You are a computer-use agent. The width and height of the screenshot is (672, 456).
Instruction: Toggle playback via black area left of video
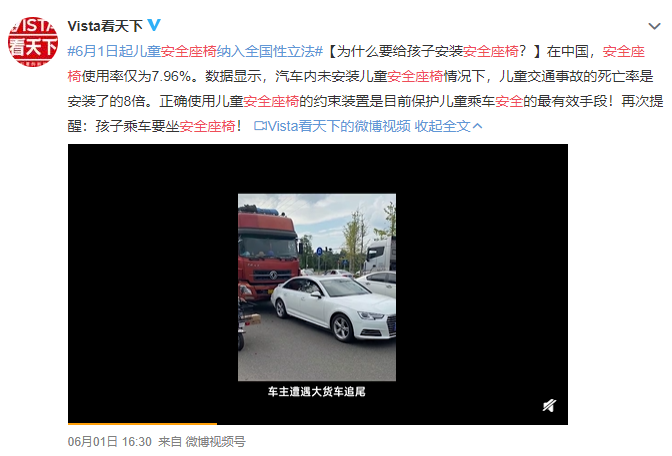pyautogui.click(x=153, y=283)
